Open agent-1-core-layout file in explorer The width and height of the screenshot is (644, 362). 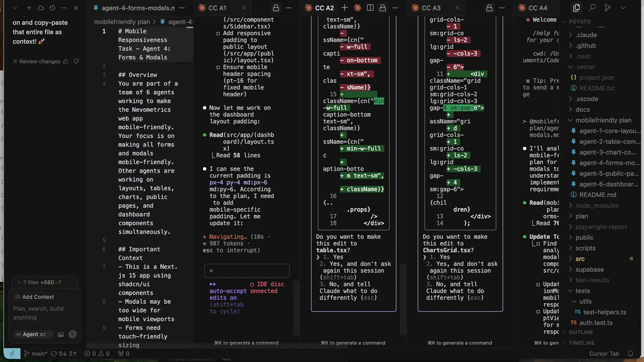(609, 131)
